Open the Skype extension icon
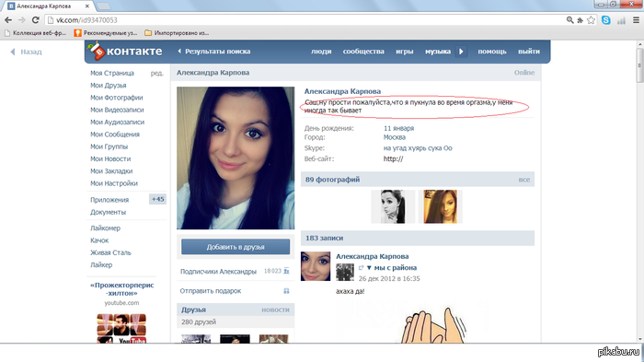The width and height of the screenshot is (644, 362). coord(605,19)
